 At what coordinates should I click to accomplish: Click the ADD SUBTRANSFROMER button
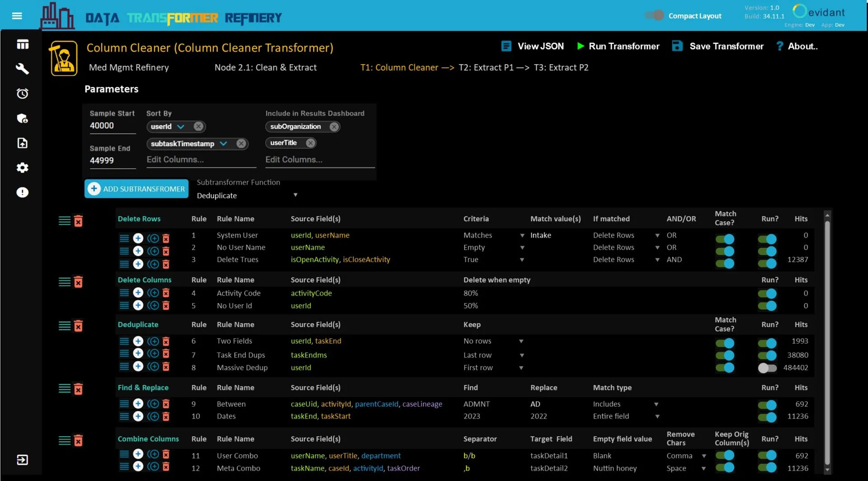coord(137,189)
